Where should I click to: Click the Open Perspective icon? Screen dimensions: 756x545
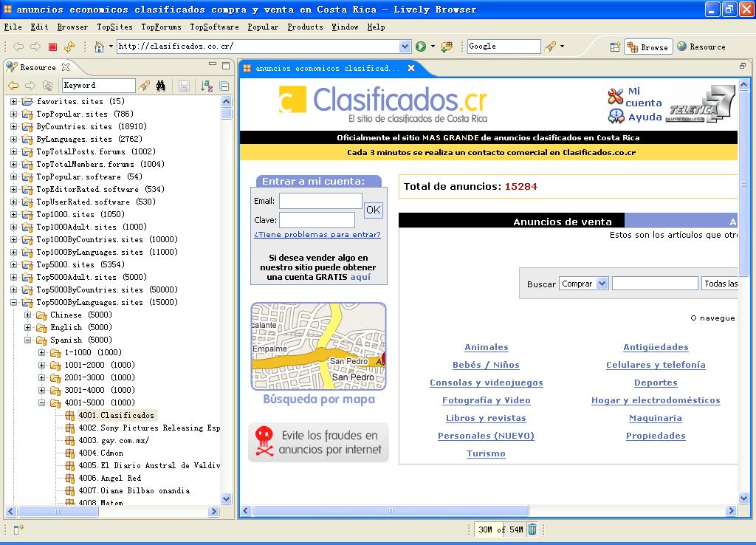(615, 47)
